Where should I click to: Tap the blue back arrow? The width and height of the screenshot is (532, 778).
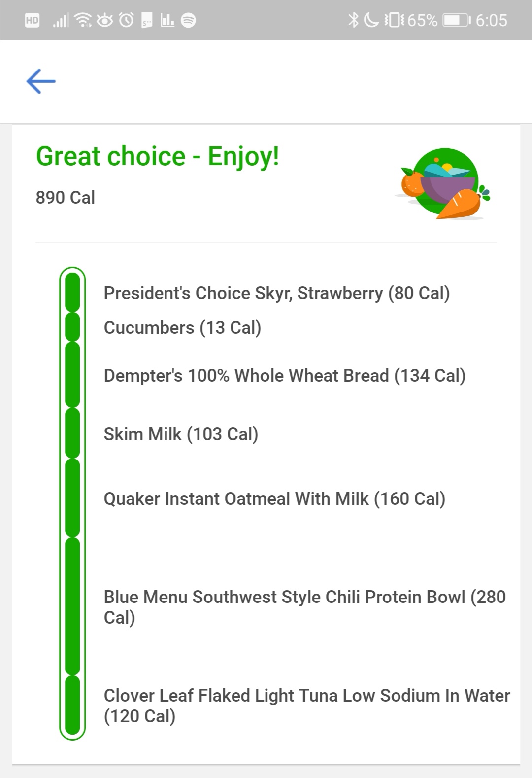pyautogui.click(x=41, y=81)
